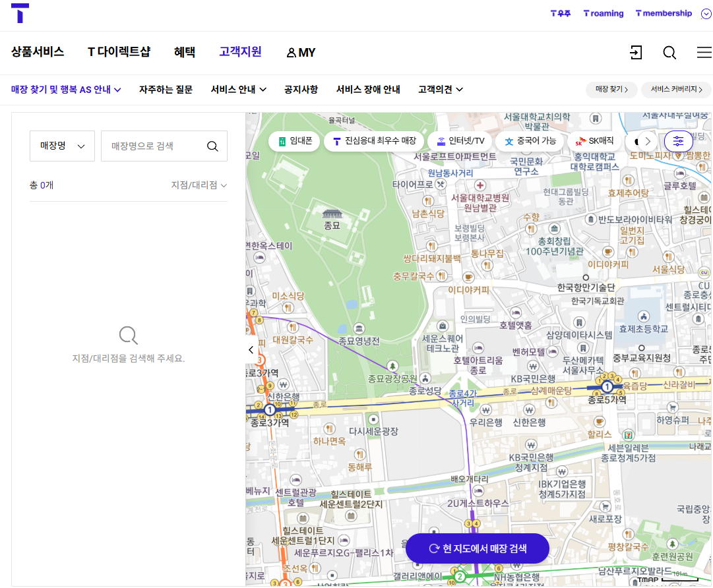Click the 미소식당 restaurant marker
Screen dimensions: 713x588
(x=288, y=308)
